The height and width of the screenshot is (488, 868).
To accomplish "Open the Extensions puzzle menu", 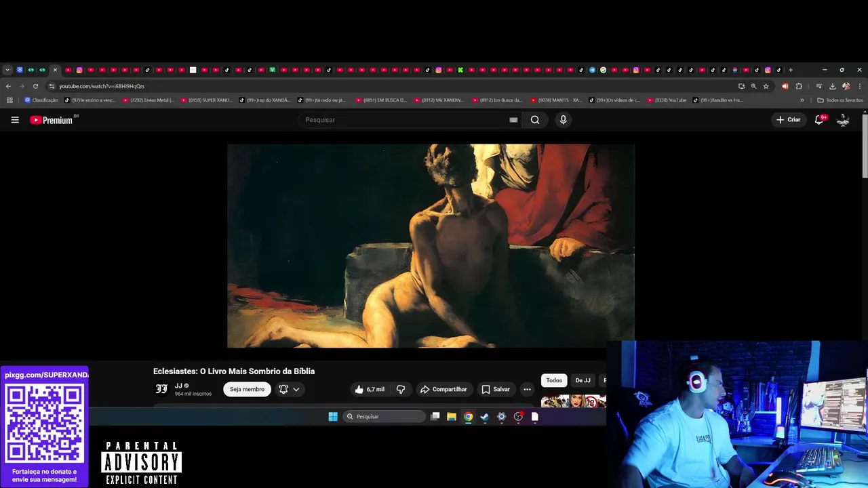I will [799, 86].
